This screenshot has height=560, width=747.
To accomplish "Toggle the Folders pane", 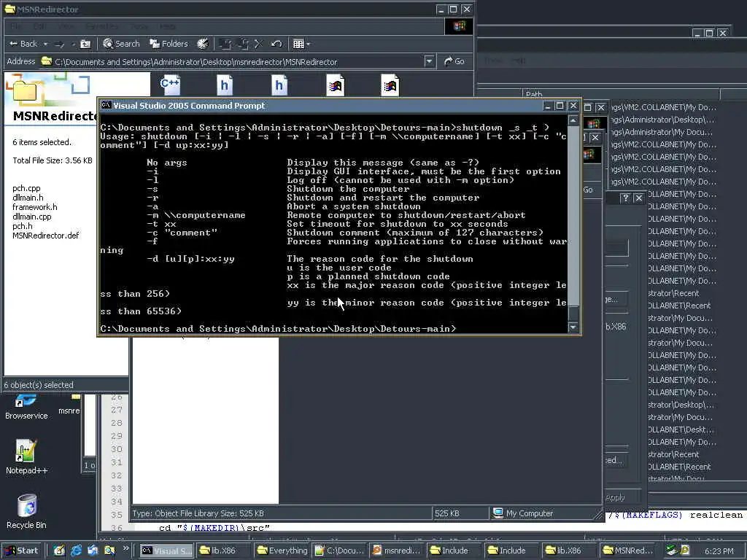I will (x=169, y=44).
